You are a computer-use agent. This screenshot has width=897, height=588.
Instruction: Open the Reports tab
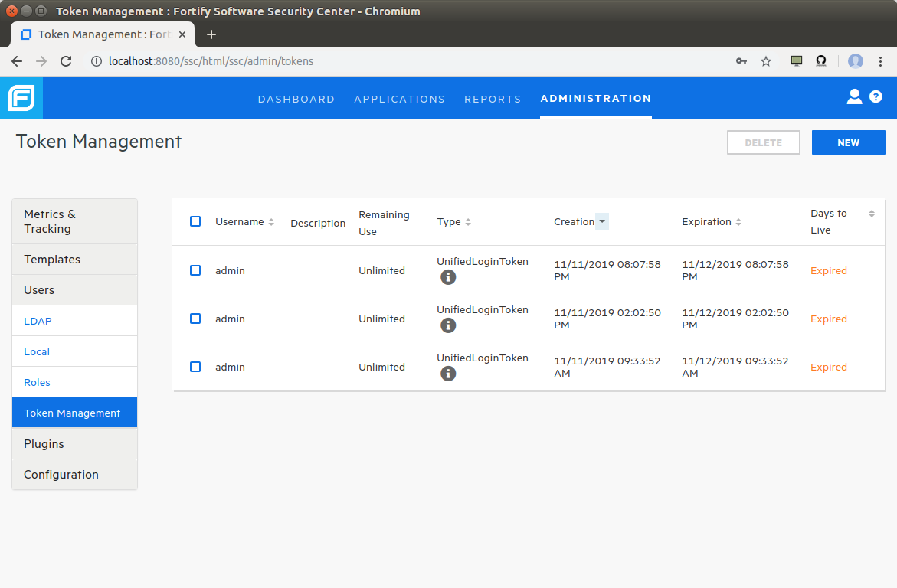click(x=493, y=99)
